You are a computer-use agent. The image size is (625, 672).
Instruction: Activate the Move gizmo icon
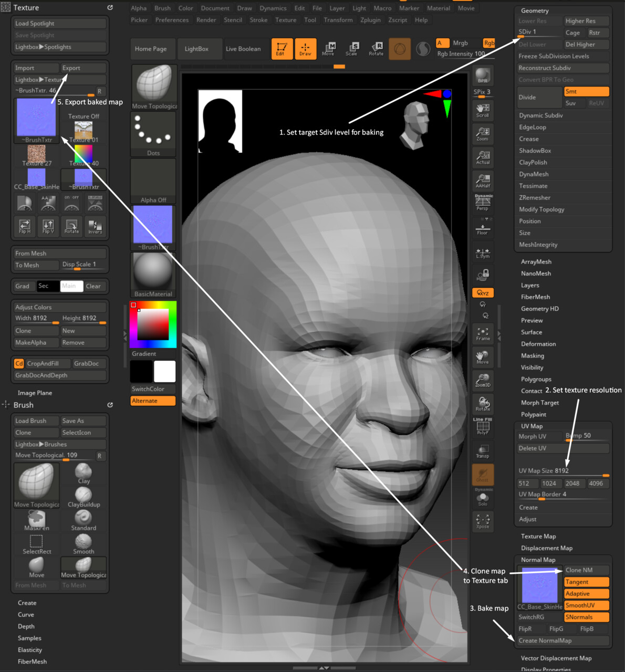[328, 49]
